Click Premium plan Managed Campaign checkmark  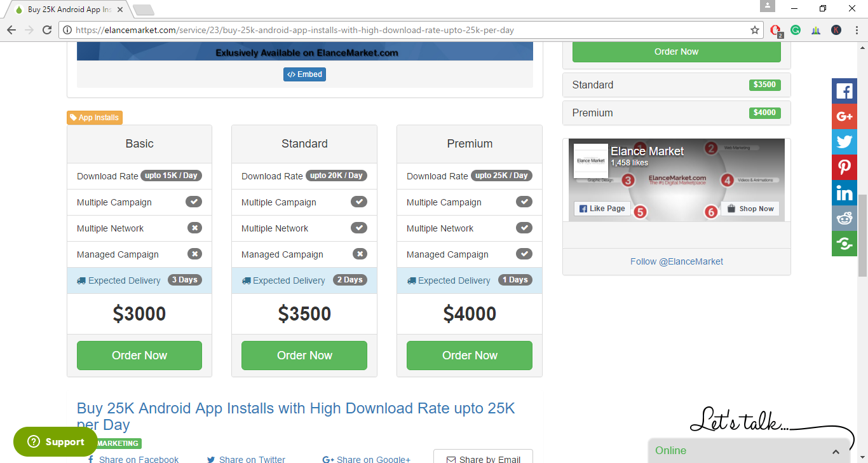coord(524,254)
